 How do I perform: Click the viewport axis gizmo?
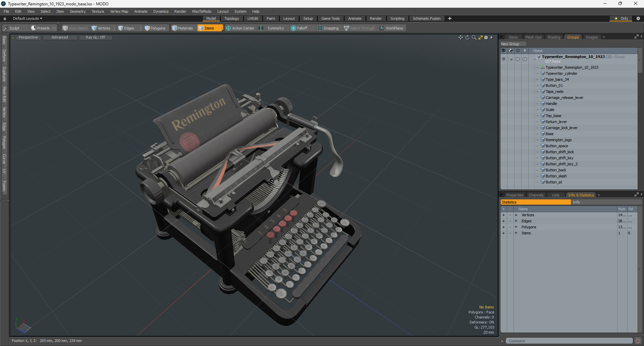pyautogui.click(x=23, y=326)
